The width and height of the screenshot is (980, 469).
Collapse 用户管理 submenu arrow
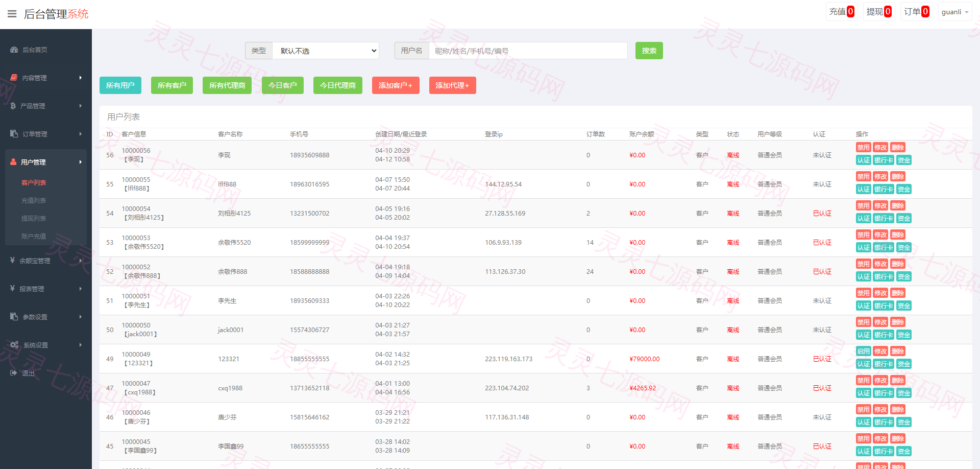(x=81, y=162)
